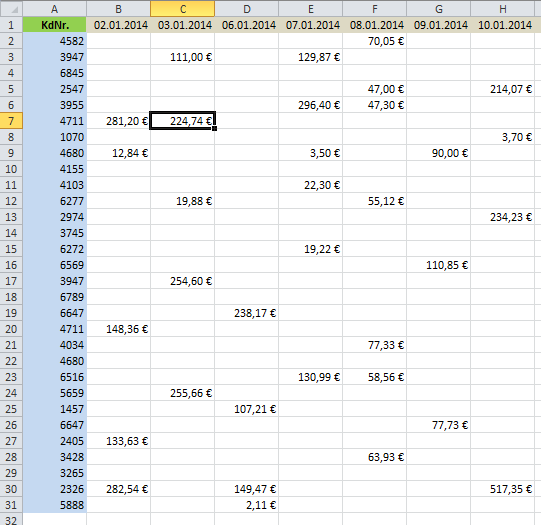The image size is (541, 525).
Task: Click the KdNr. header cell
Action: [55, 25]
